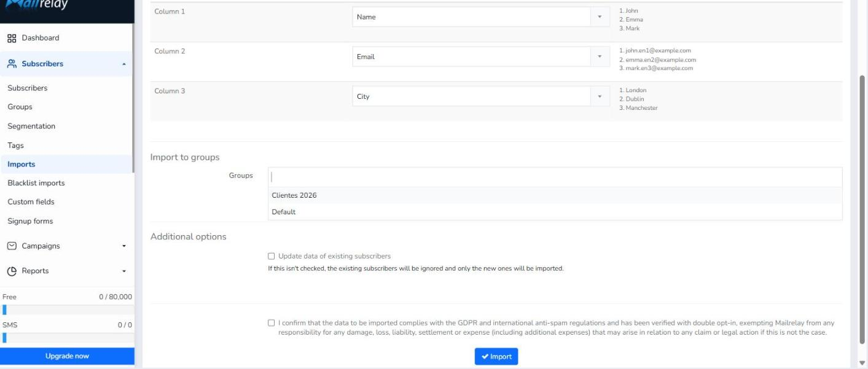
Task: Click the Import button
Action: coord(496,357)
